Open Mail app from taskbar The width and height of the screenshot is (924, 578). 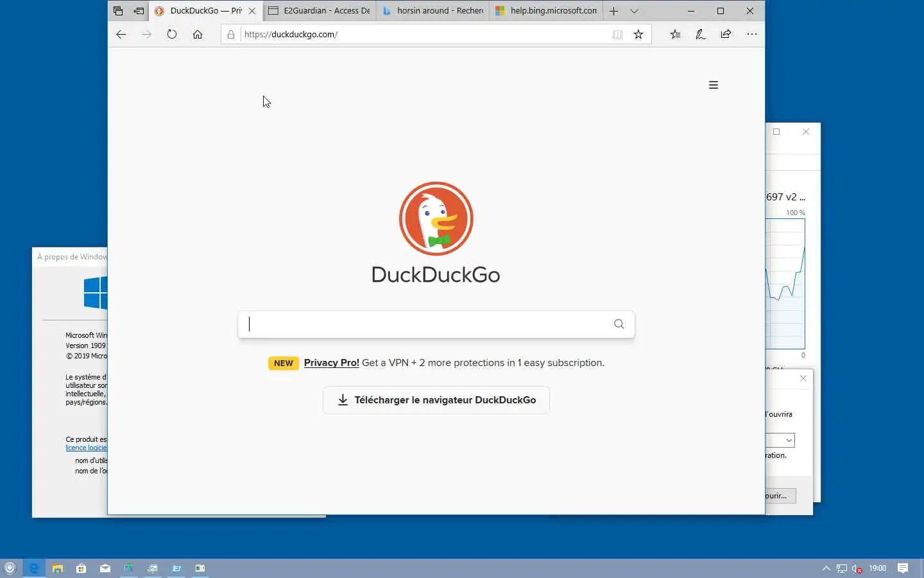pyautogui.click(x=105, y=568)
